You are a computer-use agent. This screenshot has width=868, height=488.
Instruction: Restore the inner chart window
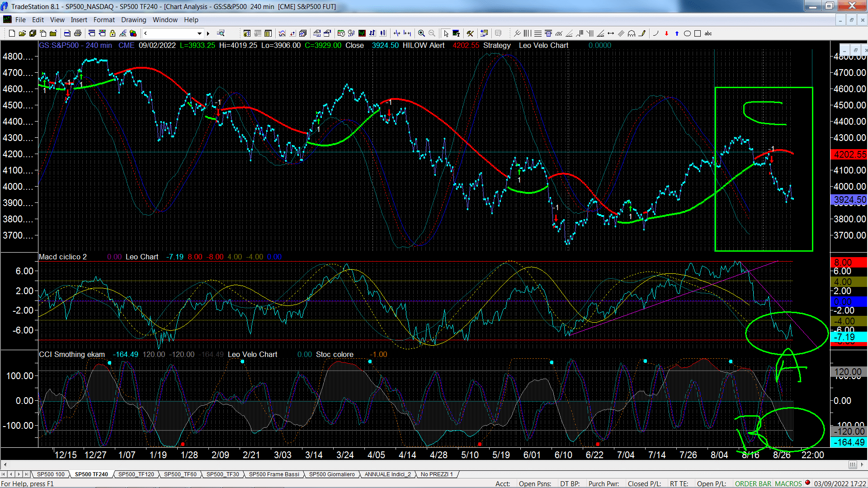[x=855, y=49]
